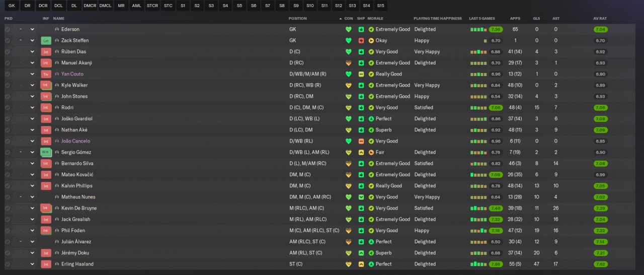The image size is (644, 275).
Task: Click Erling Haaland's last 5 games form bars
Action: point(479,264)
